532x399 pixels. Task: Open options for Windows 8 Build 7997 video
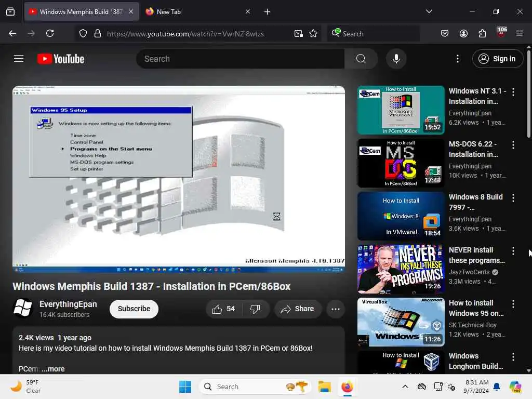(513, 198)
